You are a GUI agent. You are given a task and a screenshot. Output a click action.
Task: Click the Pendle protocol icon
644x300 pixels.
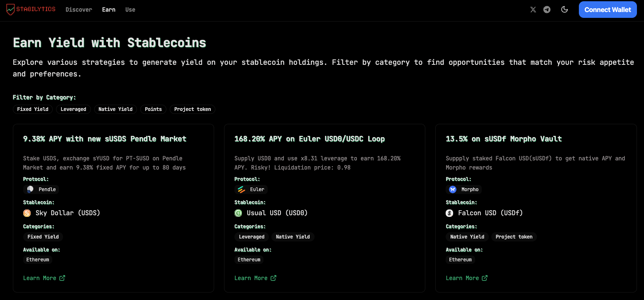pyautogui.click(x=30, y=189)
